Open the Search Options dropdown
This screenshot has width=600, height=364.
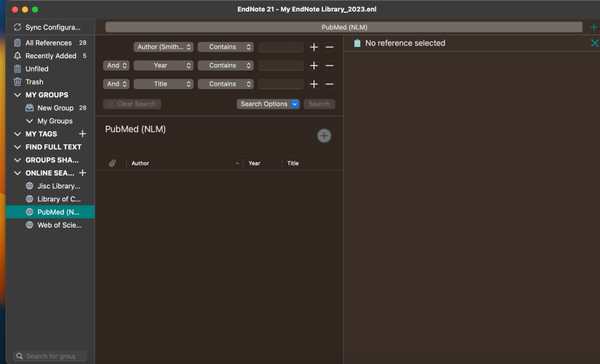(268, 104)
